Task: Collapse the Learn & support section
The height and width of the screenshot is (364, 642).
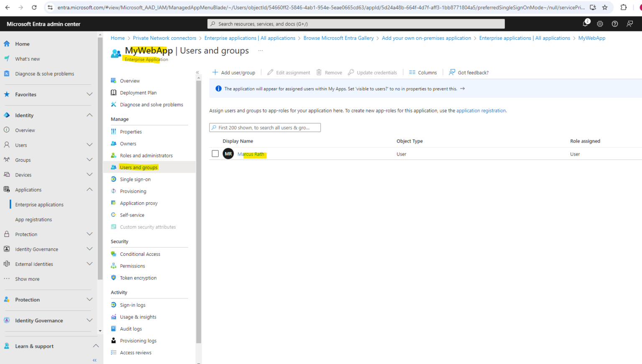Action: tap(96, 346)
